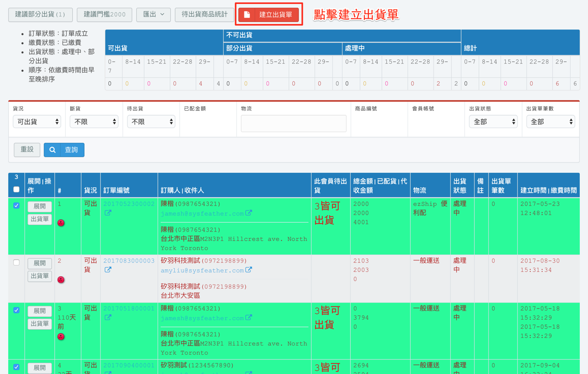This screenshot has height=374, width=588.
Task: Toggle the select-all checkbox in table header
Action: coord(16,190)
